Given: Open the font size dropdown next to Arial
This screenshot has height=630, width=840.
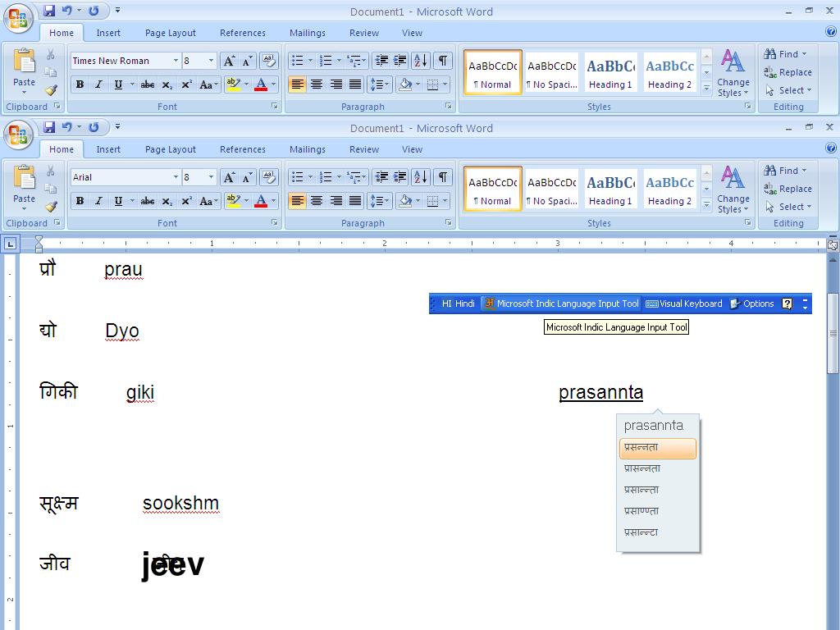Looking at the screenshot, I should [211, 177].
